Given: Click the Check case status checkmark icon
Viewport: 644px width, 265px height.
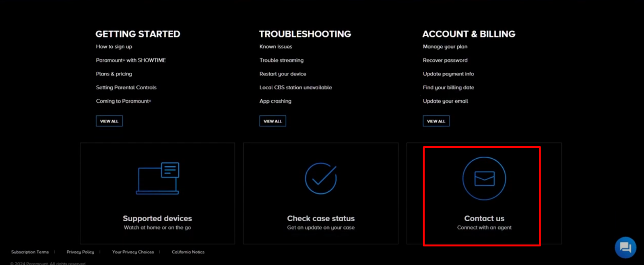Looking at the screenshot, I should 321,178.
